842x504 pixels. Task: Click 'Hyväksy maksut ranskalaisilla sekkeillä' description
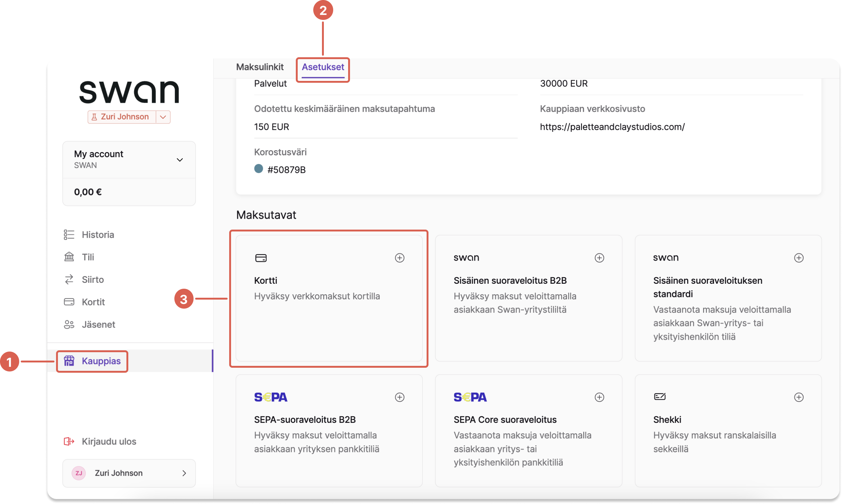point(714,442)
